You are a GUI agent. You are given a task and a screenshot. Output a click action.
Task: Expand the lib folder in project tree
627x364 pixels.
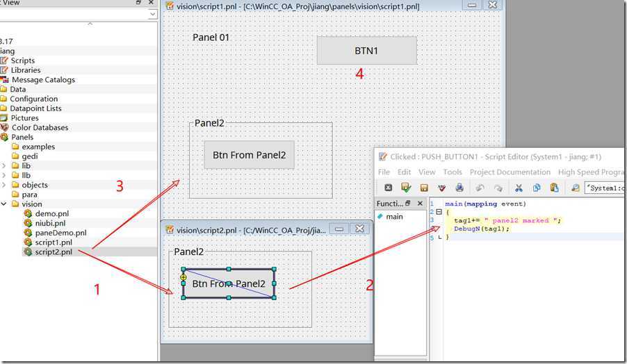[x=3, y=165]
